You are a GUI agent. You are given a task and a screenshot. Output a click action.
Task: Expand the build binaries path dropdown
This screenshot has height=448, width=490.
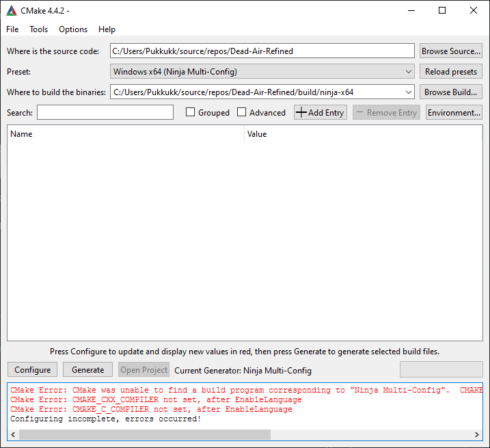click(408, 92)
